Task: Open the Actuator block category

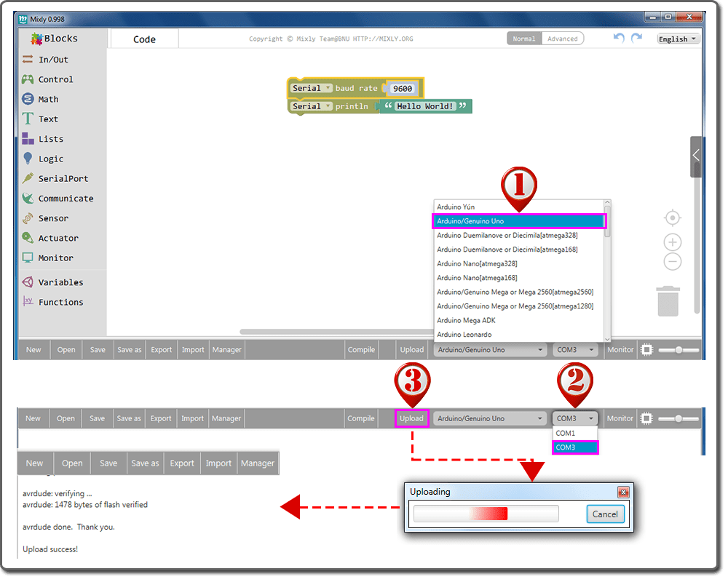Action: 58,239
